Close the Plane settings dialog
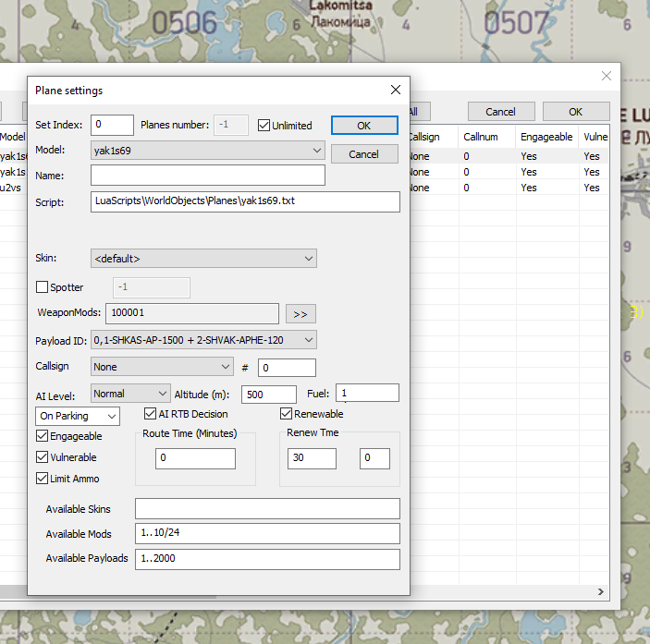Image resolution: width=650 pixels, height=644 pixels. point(396,90)
